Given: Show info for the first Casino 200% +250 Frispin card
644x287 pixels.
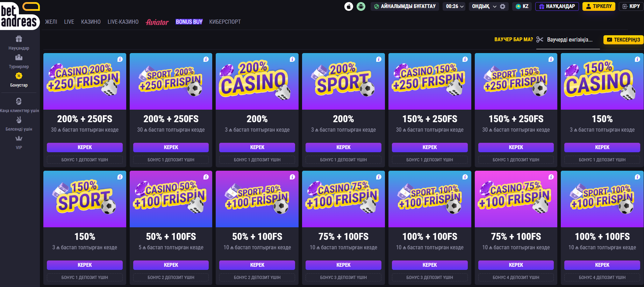Looking at the screenshot, I should [x=120, y=59].
